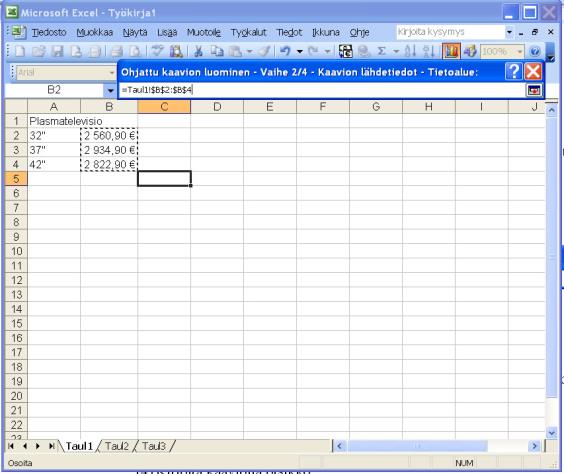Image resolution: width=564 pixels, height=474 pixels.
Task: Click inside the Tietoalue range input field
Action: click(x=322, y=90)
